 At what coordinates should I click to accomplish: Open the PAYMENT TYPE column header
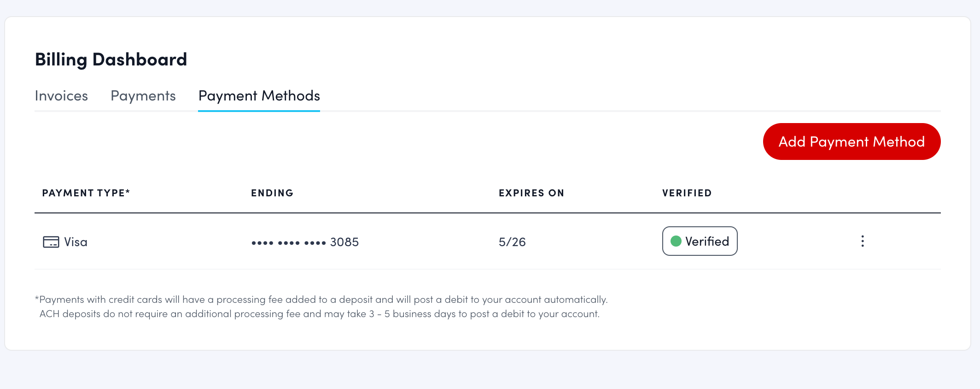(x=86, y=193)
